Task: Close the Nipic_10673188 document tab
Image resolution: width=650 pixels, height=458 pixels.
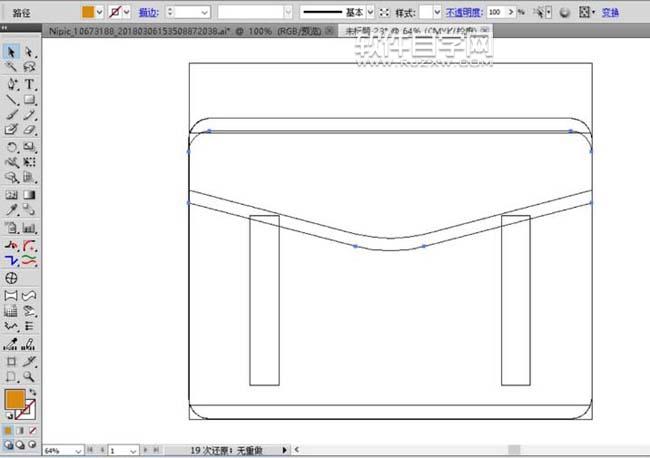Action: tap(331, 32)
